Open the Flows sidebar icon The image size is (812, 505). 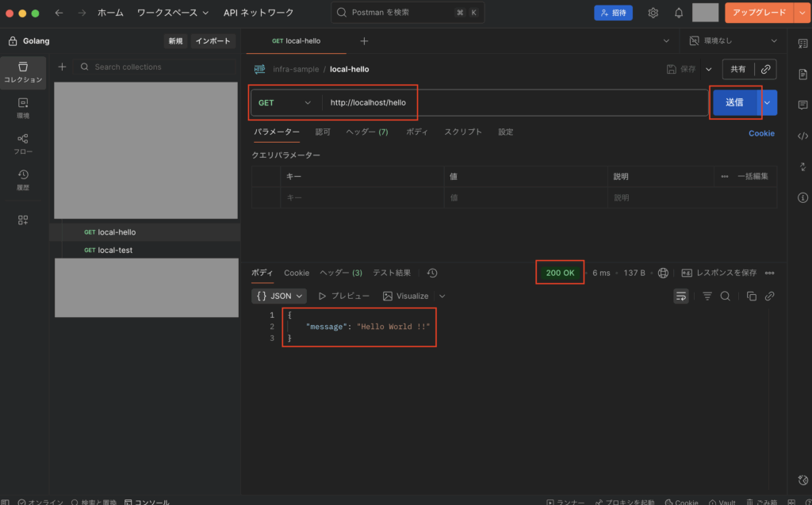[x=23, y=143]
